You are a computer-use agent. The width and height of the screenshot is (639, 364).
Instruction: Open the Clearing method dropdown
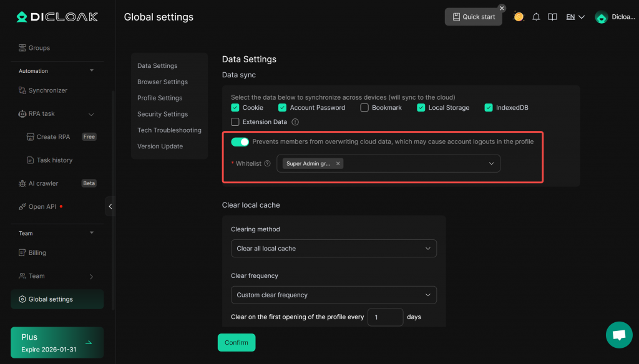click(x=333, y=248)
